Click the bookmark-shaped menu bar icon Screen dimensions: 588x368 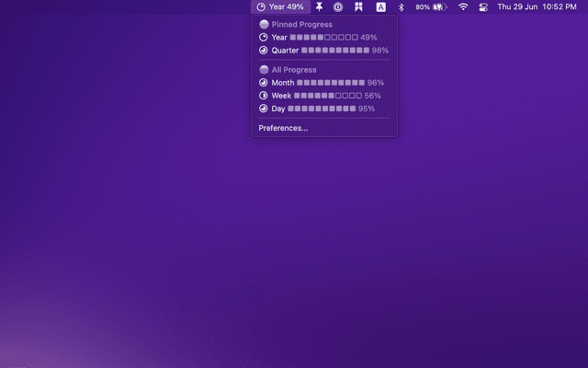coord(358,6)
